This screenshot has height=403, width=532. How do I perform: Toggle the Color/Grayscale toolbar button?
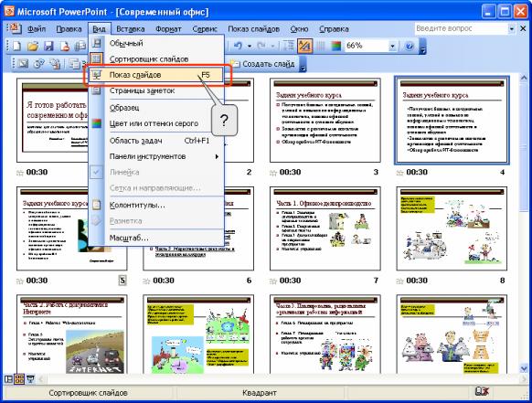coord(335,46)
